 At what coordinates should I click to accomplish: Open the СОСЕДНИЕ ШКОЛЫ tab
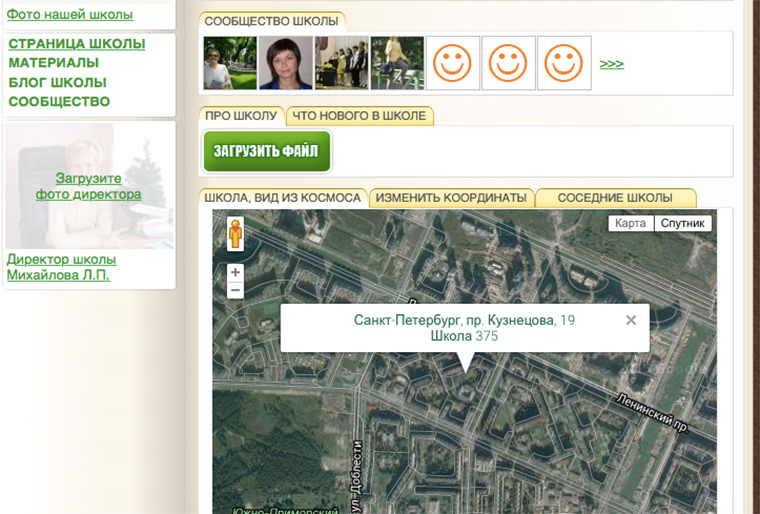[615, 198]
